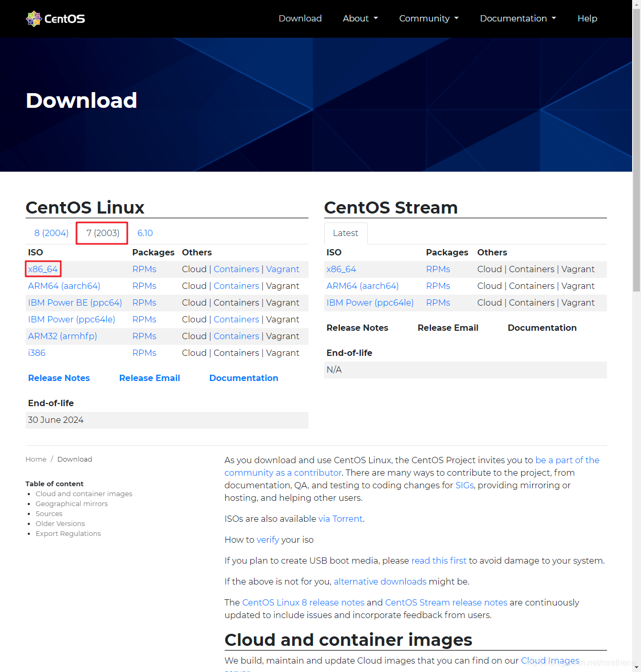Expand the Documentation dropdown menu
This screenshot has width=641, height=672.
click(518, 18)
